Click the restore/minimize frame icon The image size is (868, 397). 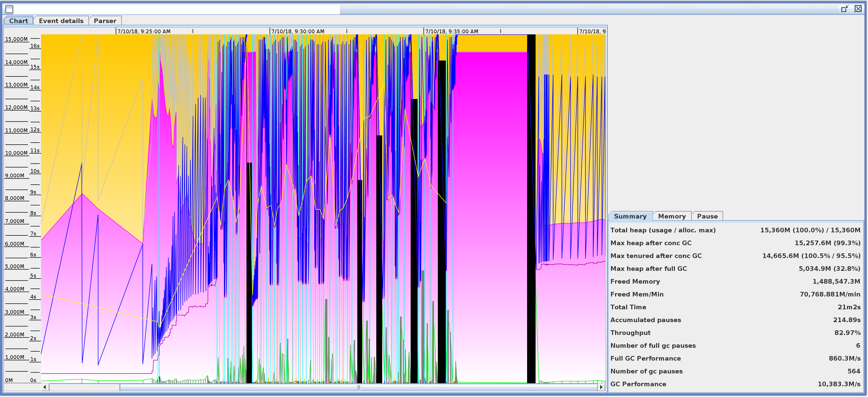point(844,9)
